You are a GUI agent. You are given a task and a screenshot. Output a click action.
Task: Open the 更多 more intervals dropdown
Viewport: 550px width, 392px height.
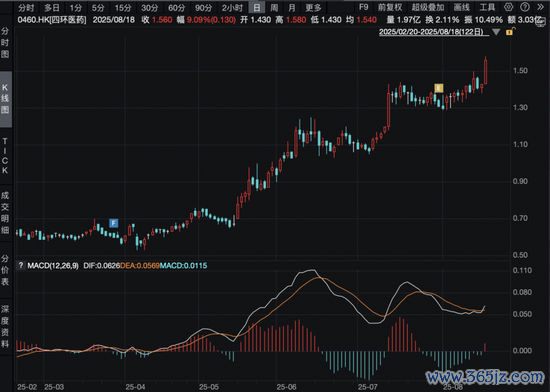[313, 7]
